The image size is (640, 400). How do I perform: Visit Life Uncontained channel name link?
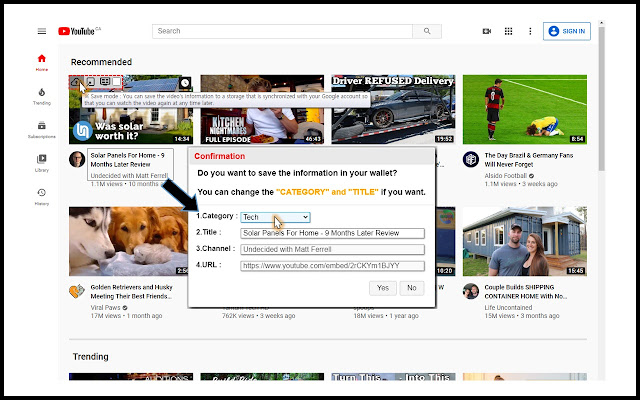[508, 307]
